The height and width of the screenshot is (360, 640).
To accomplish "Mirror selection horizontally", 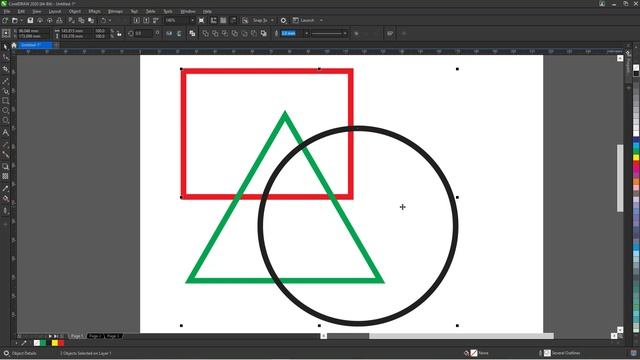I will click(x=169, y=33).
